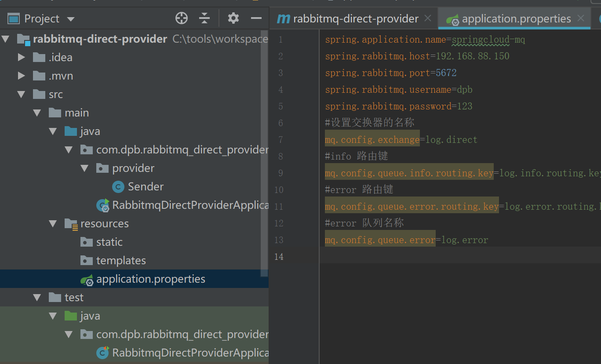
Task: Click the port value 5672
Action: pos(446,73)
